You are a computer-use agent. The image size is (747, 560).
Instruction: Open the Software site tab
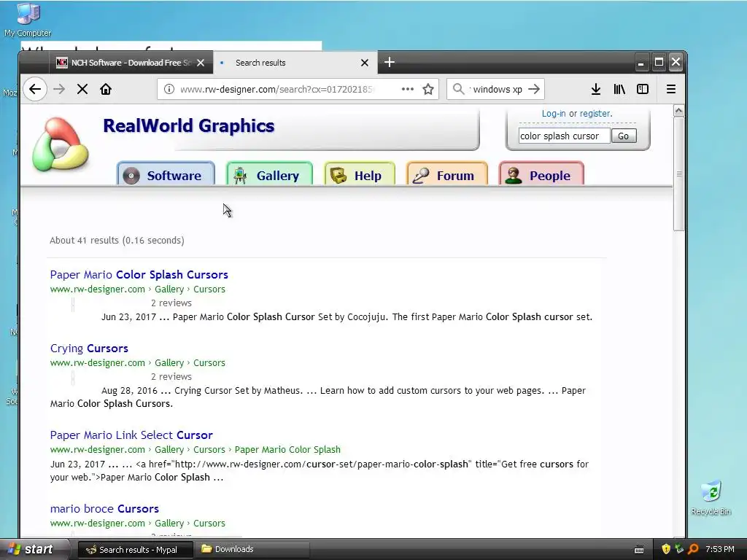166,175
